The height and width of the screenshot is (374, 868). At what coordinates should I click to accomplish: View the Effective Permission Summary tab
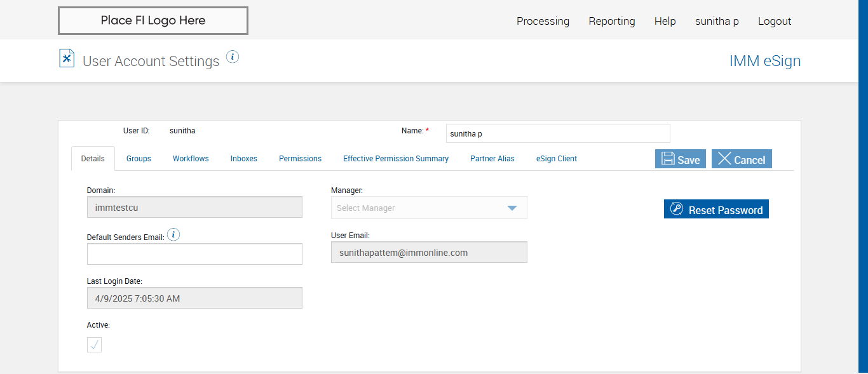[396, 159]
